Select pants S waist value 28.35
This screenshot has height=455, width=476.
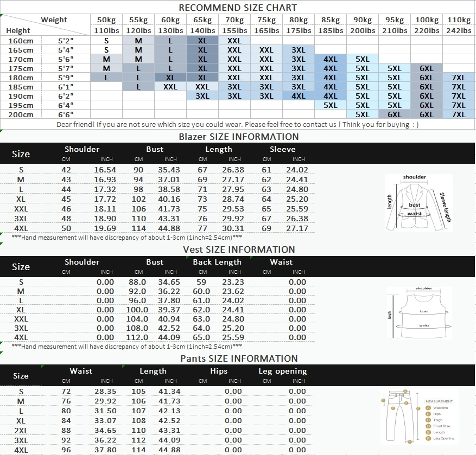pos(105,392)
